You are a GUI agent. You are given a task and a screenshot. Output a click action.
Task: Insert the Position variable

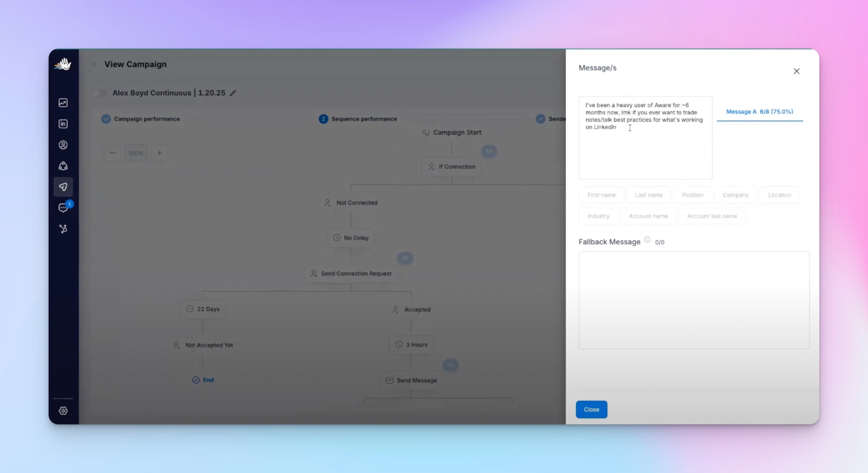(692, 195)
